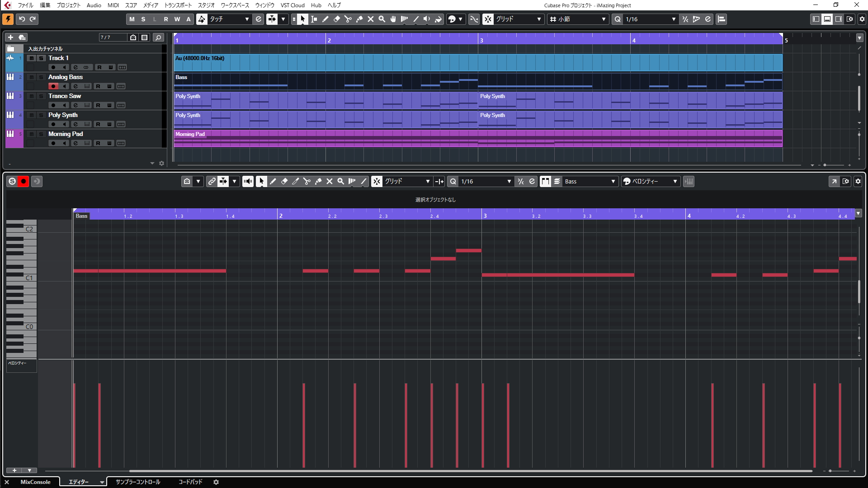Open editor in separate window arrow icon
Image resolution: width=868 pixels, height=488 pixels.
tap(834, 181)
